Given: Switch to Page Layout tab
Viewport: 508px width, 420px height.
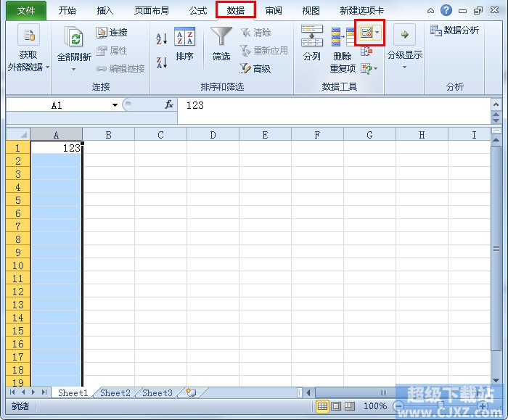Looking at the screenshot, I should coord(152,11).
